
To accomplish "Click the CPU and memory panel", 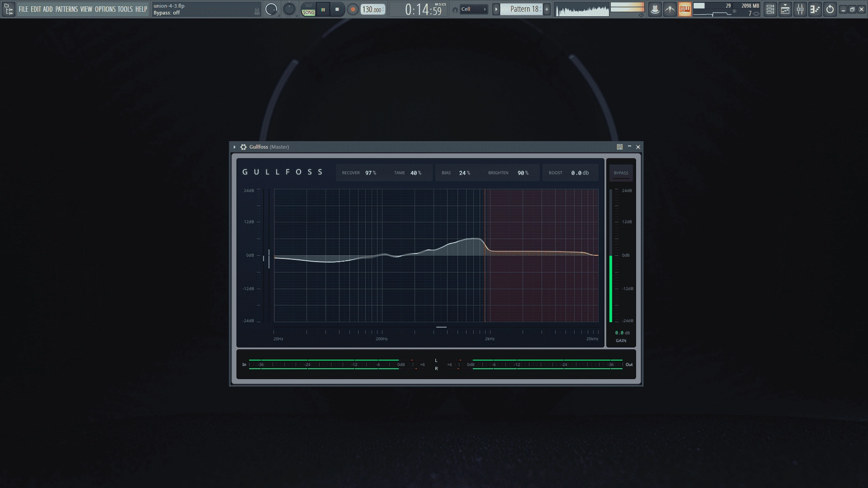I will tap(727, 9).
